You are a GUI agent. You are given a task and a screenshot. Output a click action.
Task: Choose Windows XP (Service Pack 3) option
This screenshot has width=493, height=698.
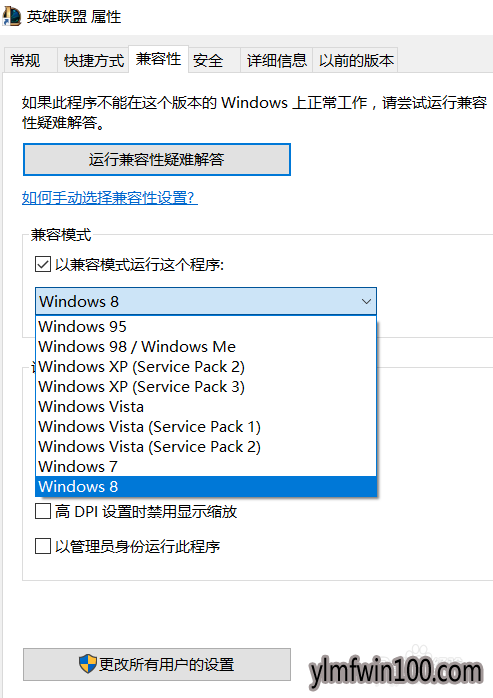click(x=206, y=386)
